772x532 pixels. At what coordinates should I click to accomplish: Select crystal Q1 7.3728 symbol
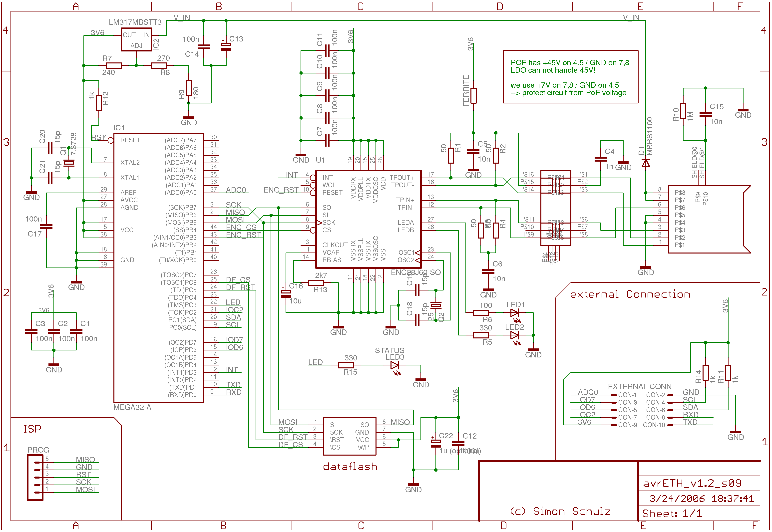point(69,163)
